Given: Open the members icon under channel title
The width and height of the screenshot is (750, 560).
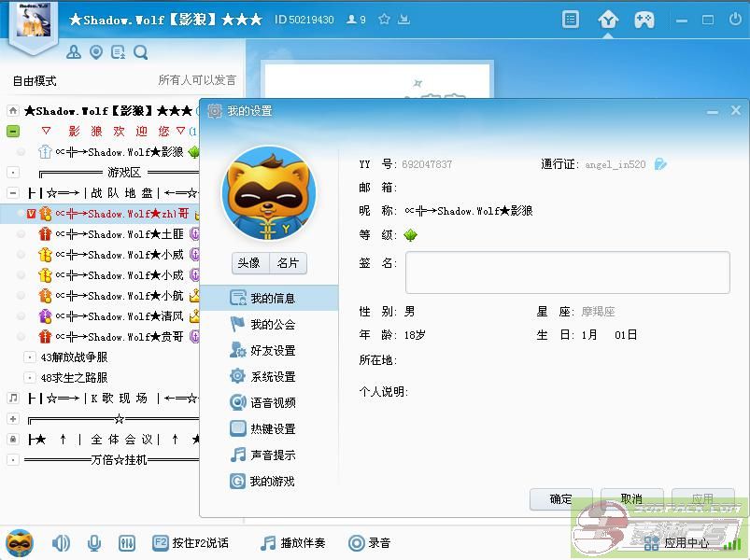Looking at the screenshot, I should pos(74,51).
